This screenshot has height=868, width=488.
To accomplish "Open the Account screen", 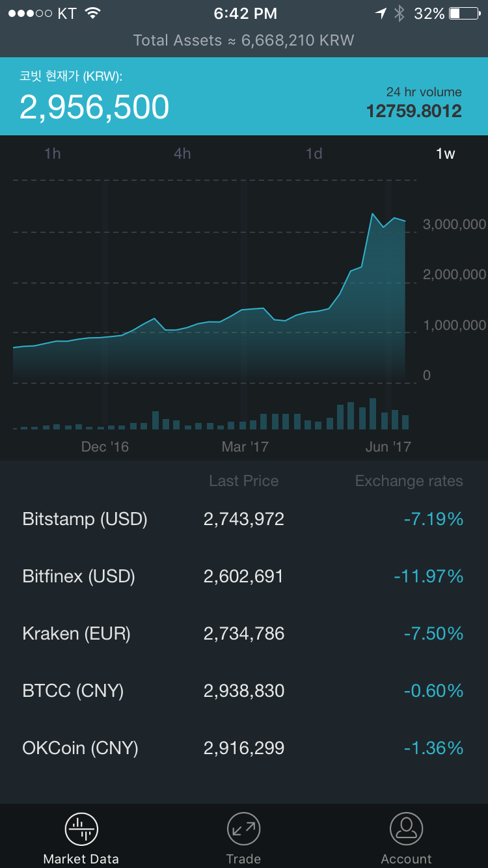I will point(406,837).
